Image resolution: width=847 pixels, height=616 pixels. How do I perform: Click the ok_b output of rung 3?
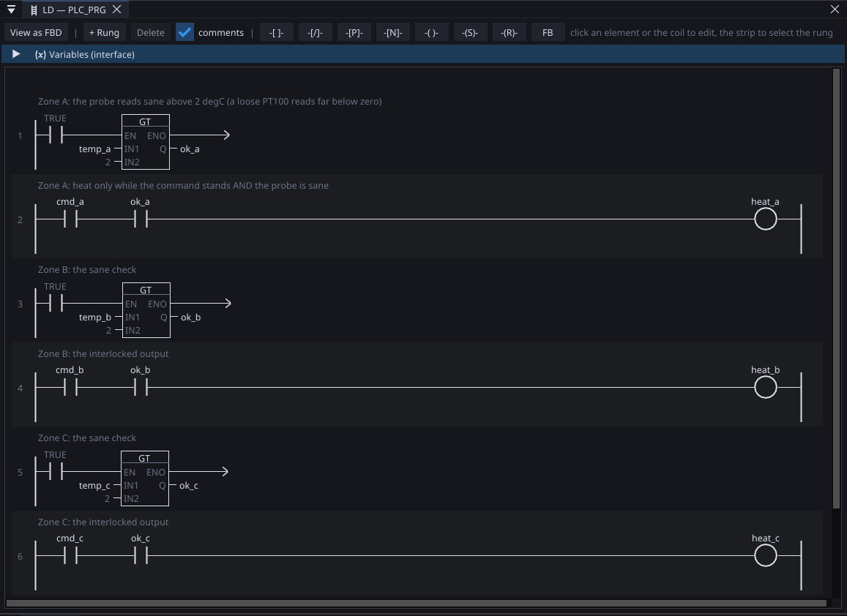click(x=190, y=318)
